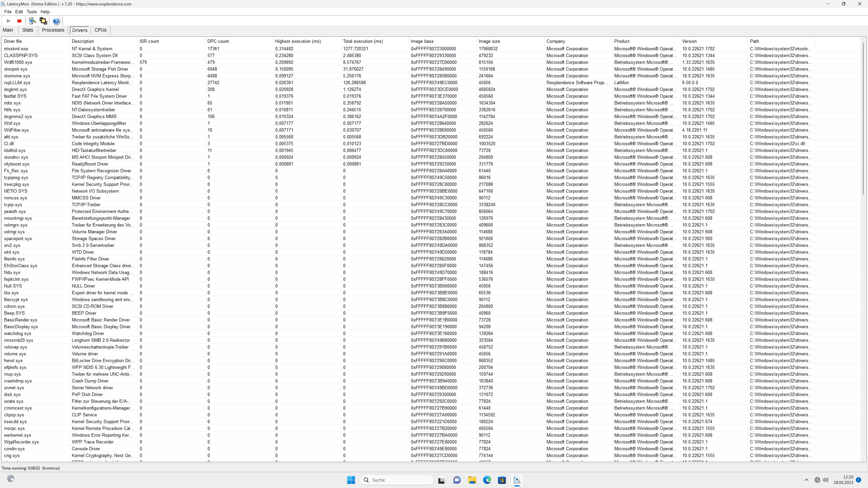This screenshot has width=868, height=488.
Task: Sort by Highest execution (ms) header
Action: [298, 41]
